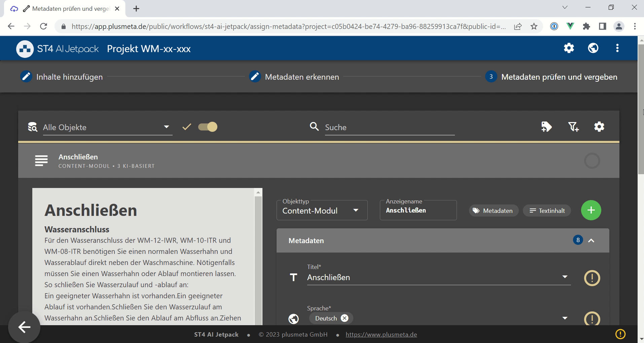This screenshot has width=644, height=343.
Task: Open list settings gear in the filter bar
Action: pyautogui.click(x=599, y=127)
